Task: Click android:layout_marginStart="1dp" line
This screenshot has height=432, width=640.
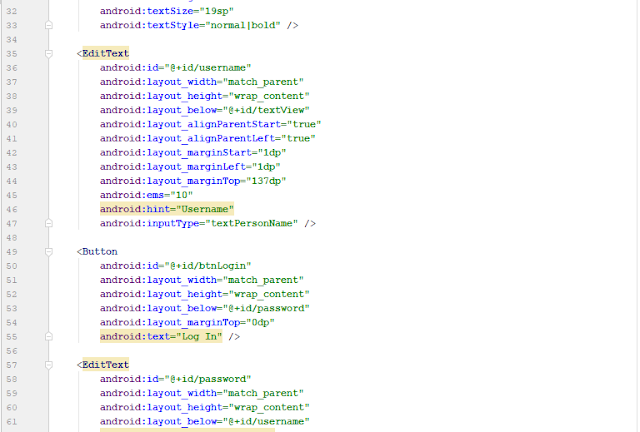Action: (x=193, y=153)
